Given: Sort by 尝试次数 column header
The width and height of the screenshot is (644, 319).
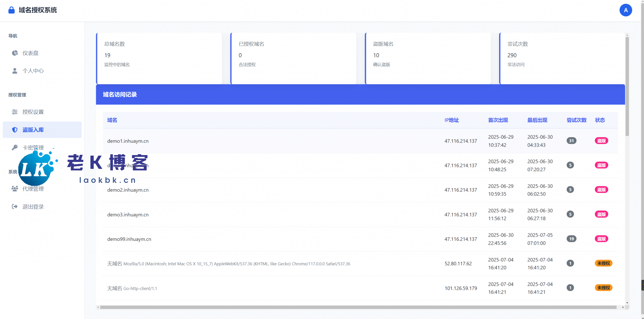Looking at the screenshot, I should pos(576,120).
